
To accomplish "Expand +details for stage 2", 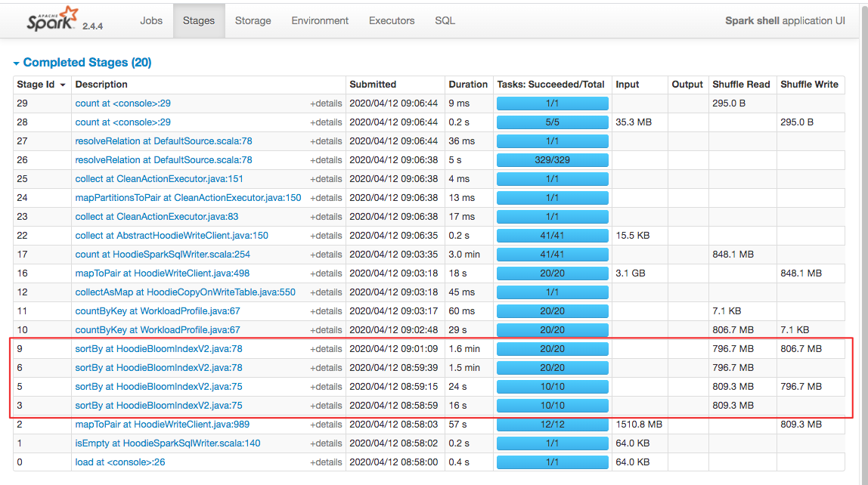I will pyautogui.click(x=325, y=424).
